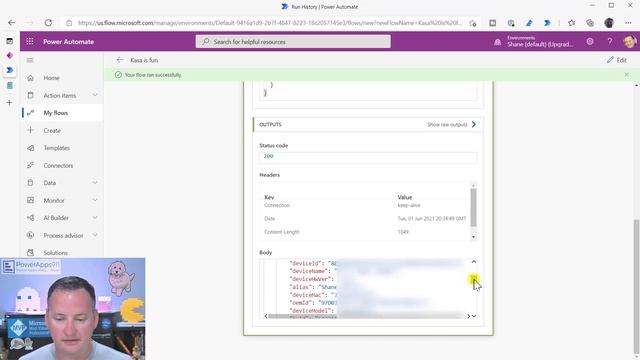Screen dimensions: 640x360
Task: Open Action items in navigation
Action: click(60, 95)
